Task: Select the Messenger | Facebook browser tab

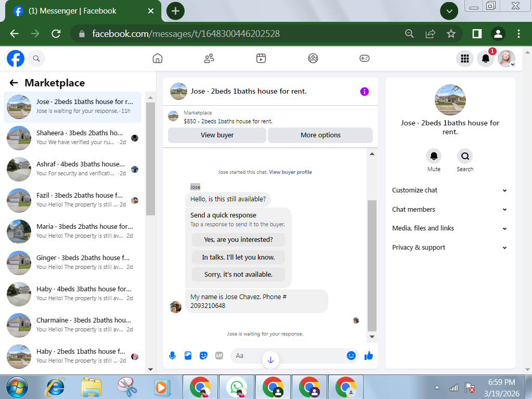Action: point(83,11)
